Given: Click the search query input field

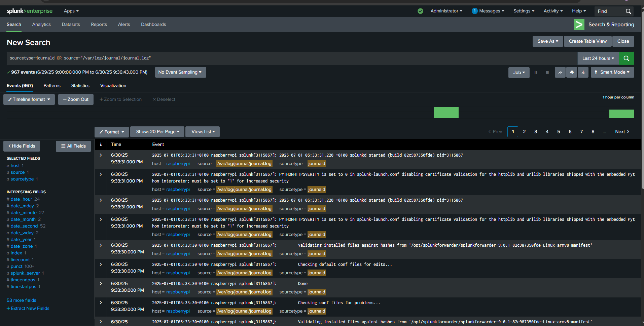Looking at the screenshot, I should click(x=292, y=58).
